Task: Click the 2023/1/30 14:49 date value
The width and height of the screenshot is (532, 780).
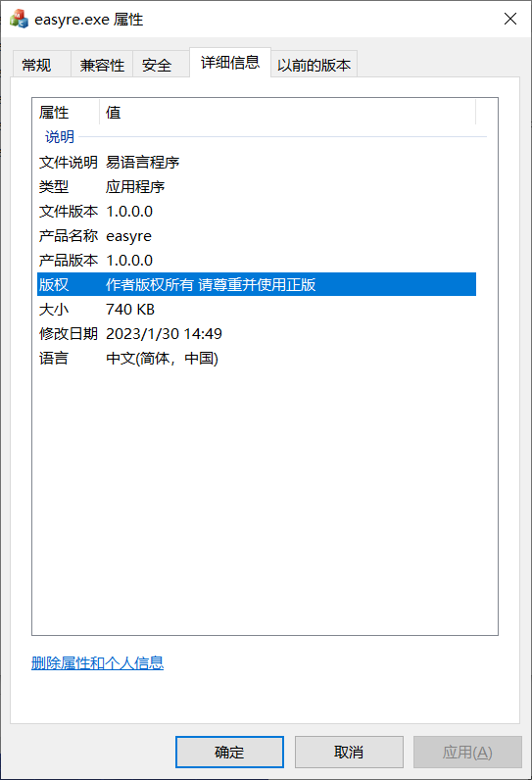Action: pyautogui.click(x=164, y=334)
